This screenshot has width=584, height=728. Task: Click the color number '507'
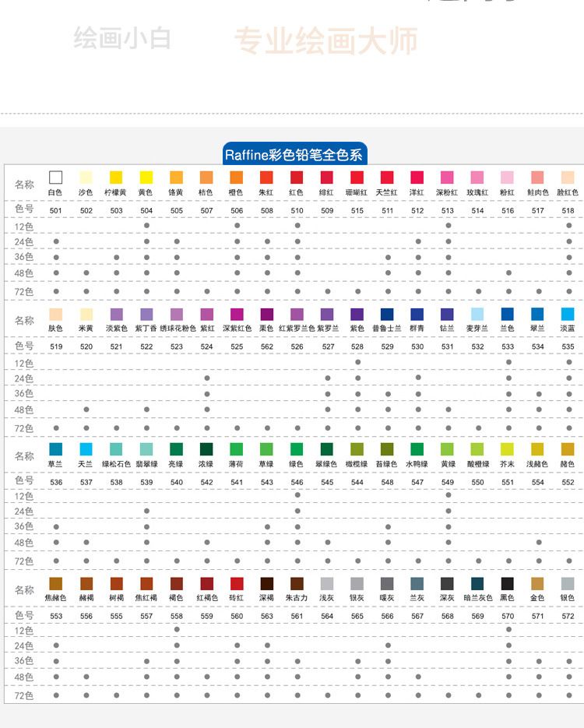point(206,210)
